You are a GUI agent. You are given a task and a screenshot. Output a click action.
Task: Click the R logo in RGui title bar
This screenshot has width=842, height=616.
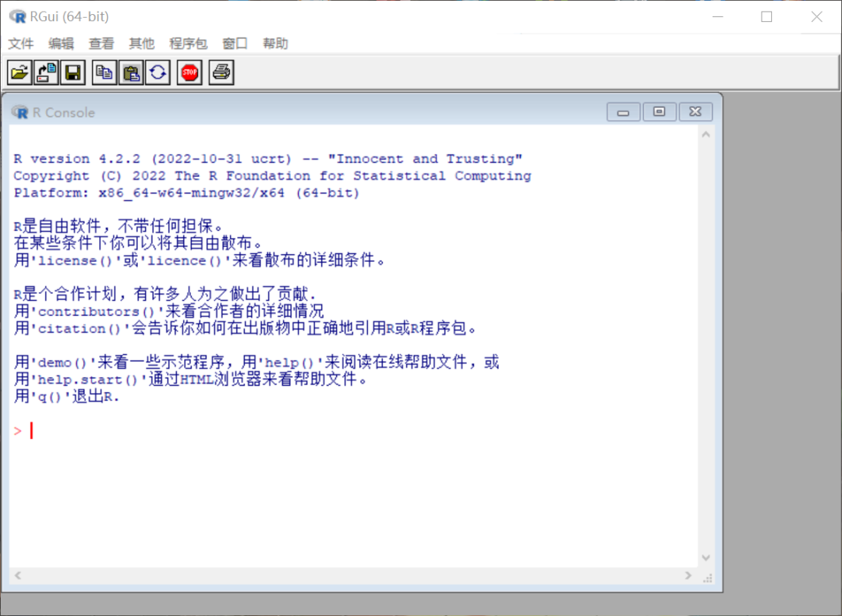tap(18, 16)
